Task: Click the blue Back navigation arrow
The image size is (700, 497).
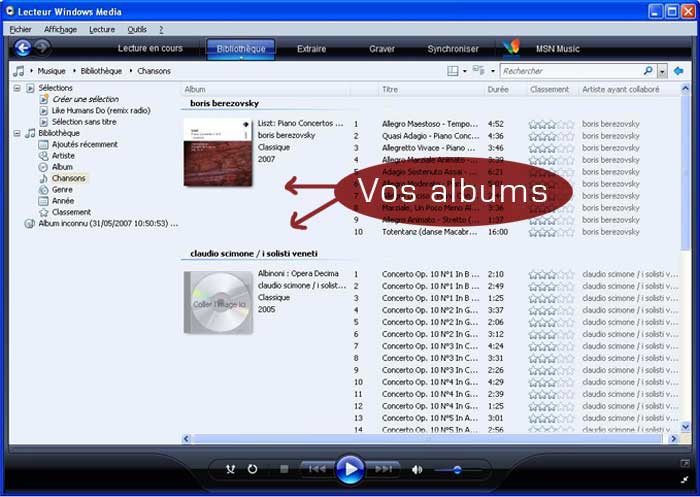Action: (22, 48)
